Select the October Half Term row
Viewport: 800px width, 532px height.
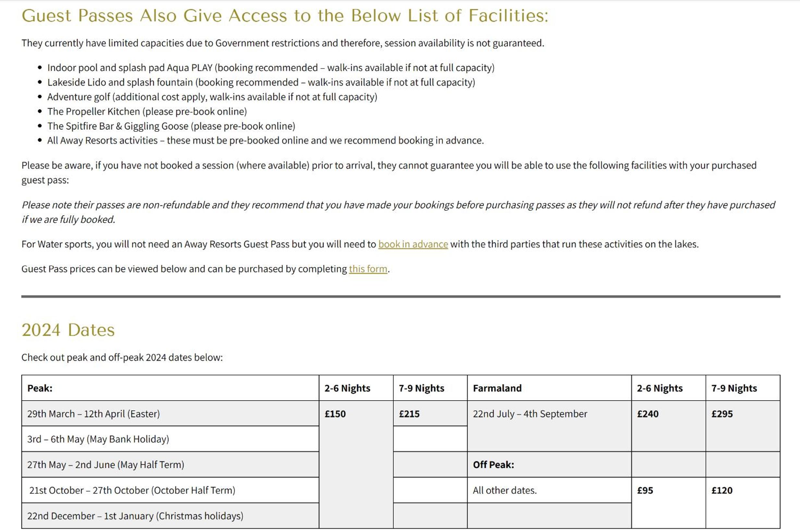pyautogui.click(x=170, y=490)
